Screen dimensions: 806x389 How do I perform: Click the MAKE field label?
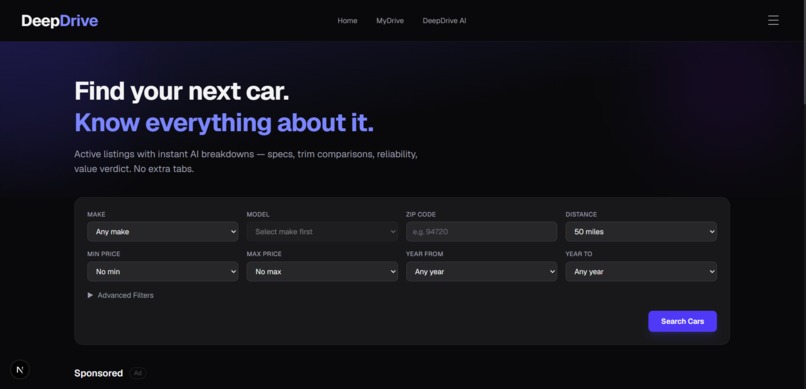pyautogui.click(x=96, y=214)
